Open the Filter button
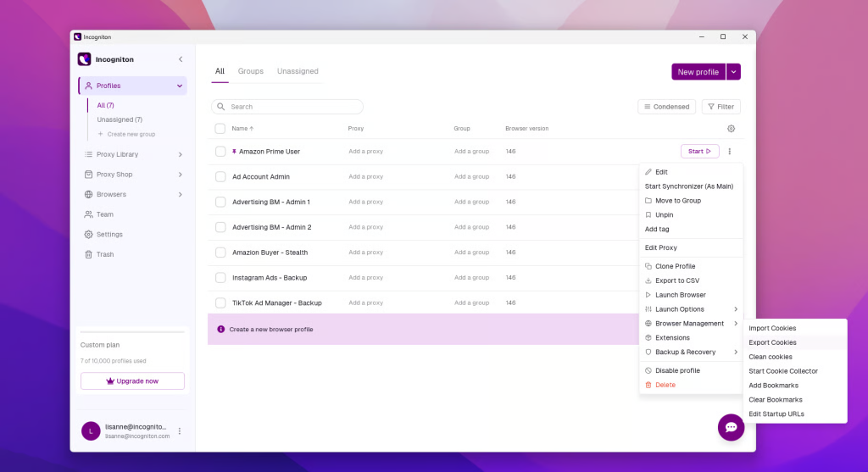This screenshot has width=868, height=472. click(x=721, y=107)
